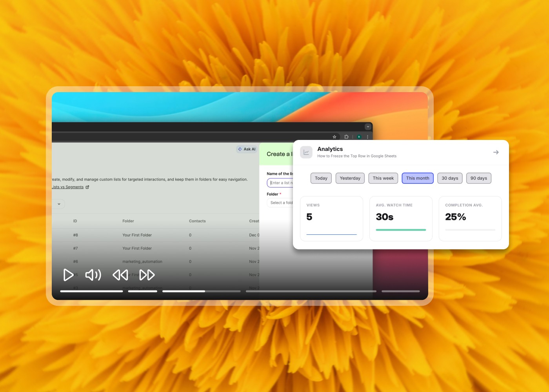The height and width of the screenshot is (392, 549).
Task: Open full analytics via the arrow icon
Action: coord(496,152)
